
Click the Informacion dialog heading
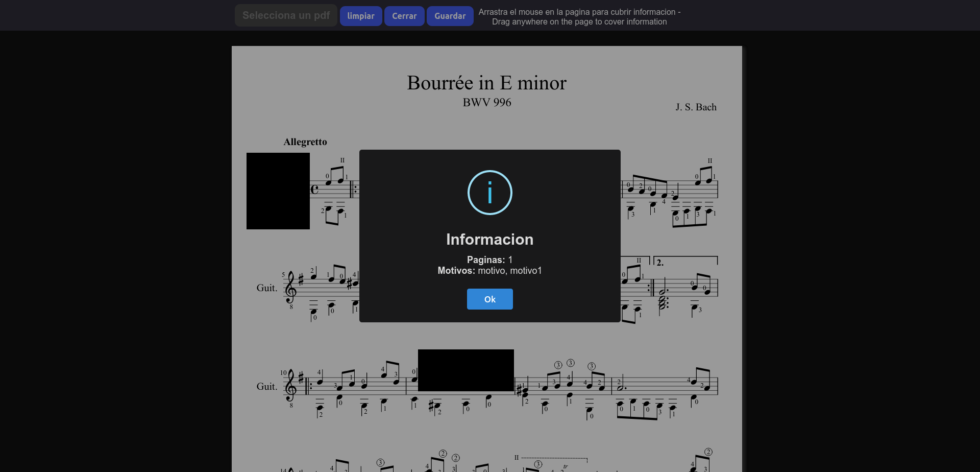[489, 239]
